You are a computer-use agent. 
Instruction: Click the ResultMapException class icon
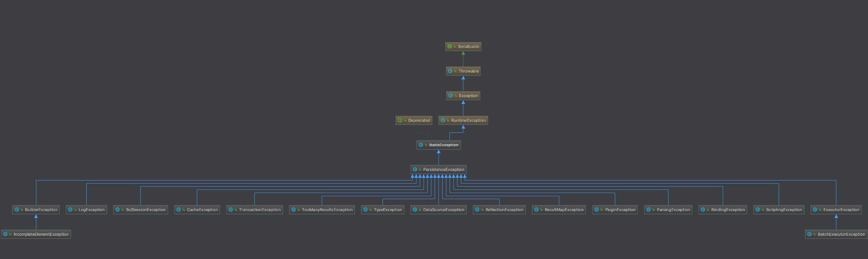point(536,209)
